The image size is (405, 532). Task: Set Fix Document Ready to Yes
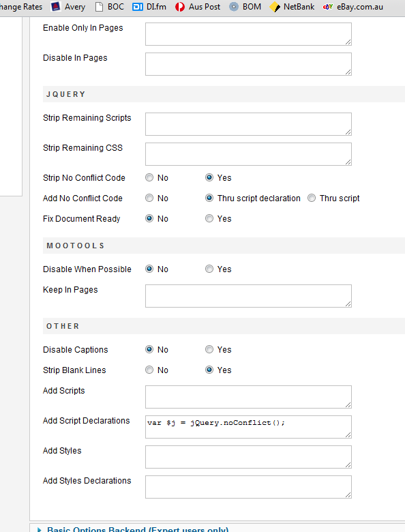pyautogui.click(x=209, y=218)
